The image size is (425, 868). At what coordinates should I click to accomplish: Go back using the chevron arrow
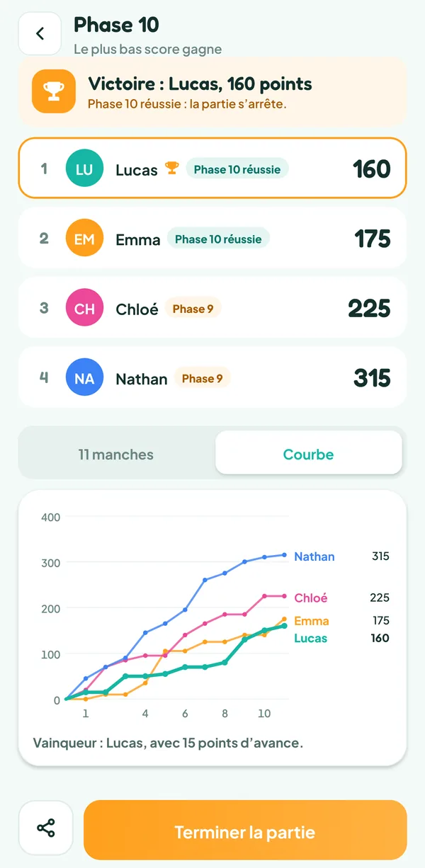point(40,33)
